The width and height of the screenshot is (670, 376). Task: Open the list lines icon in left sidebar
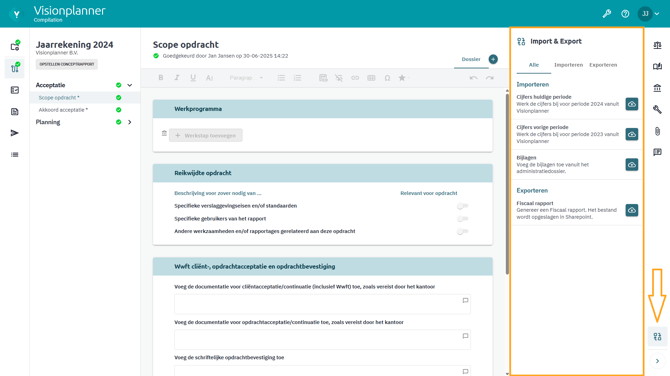[15, 155]
